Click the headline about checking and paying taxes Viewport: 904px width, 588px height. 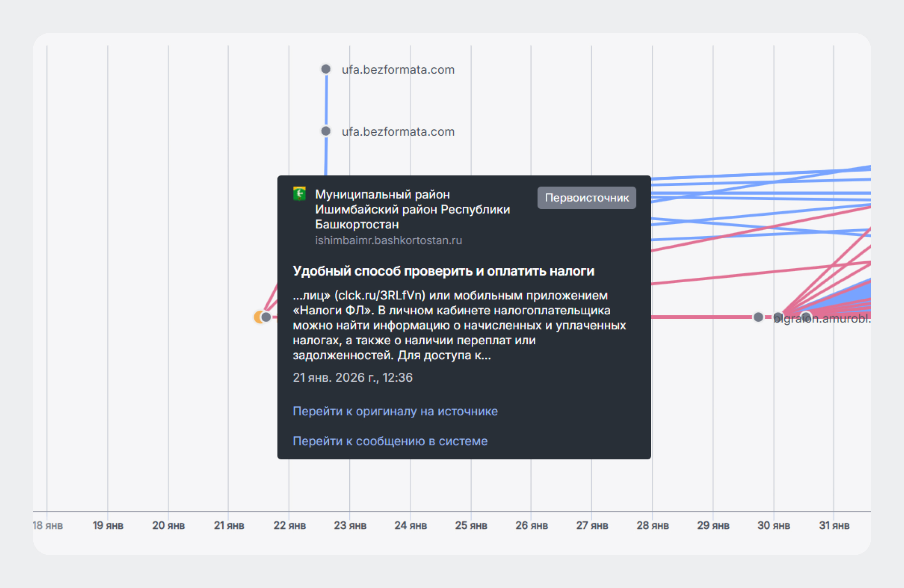pyautogui.click(x=443, y=271)
